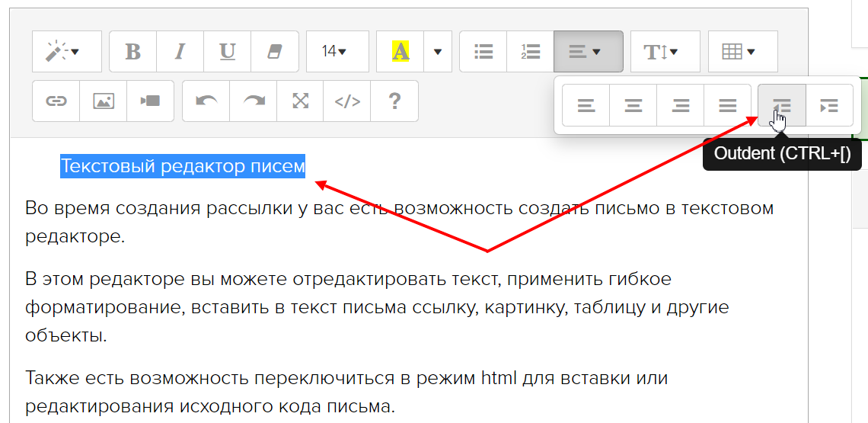Click the eraser remove formatting icon
This screenshot has width=868, height=423.
[x=274, y=52]
